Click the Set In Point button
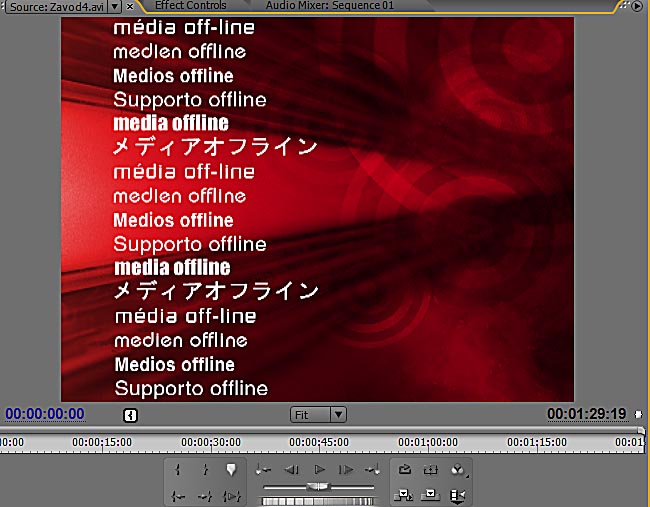 tap(178, 470)
